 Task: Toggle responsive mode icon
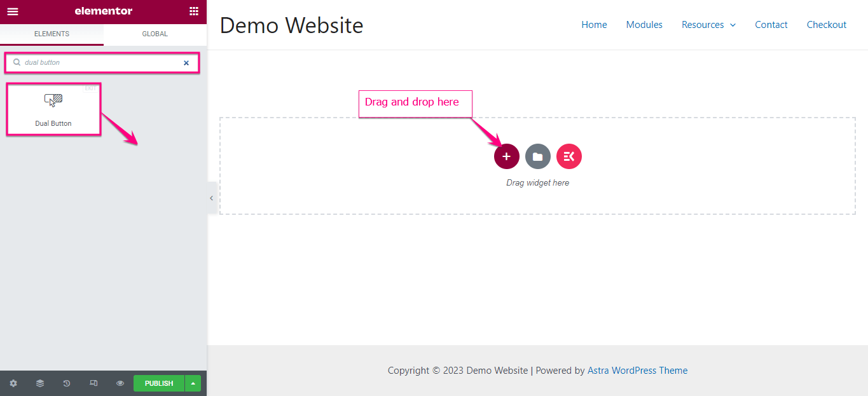(93, 383)
